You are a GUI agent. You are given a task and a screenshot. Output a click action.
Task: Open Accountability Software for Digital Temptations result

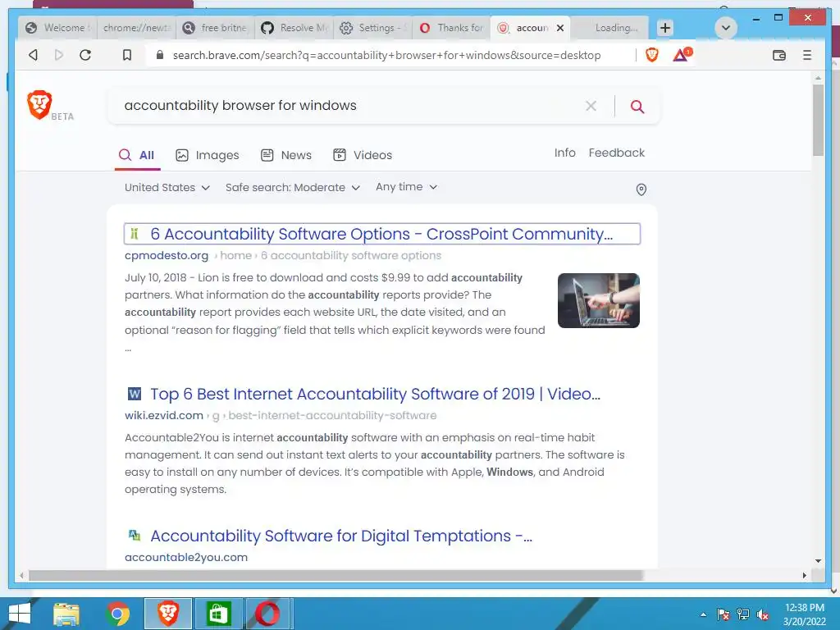(x=341, y=536)
